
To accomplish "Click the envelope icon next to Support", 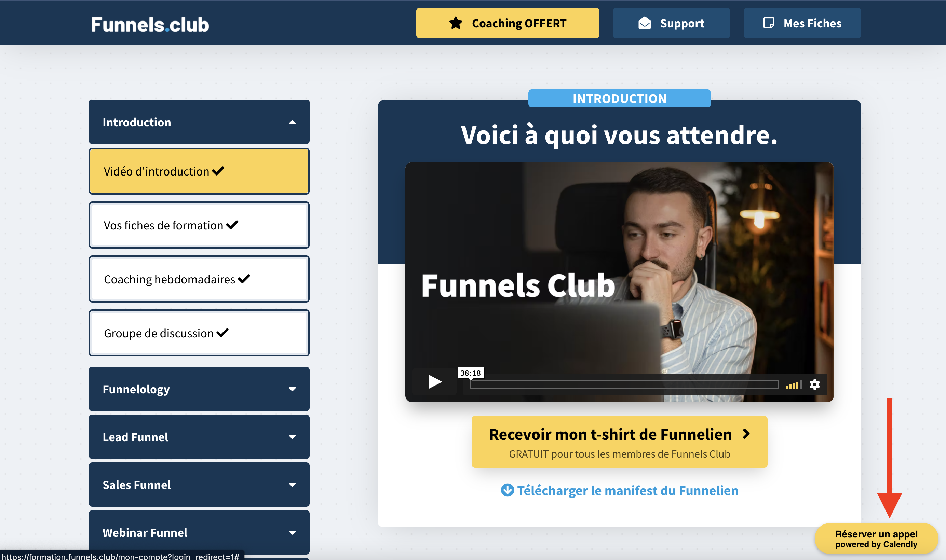I will pyautogui.click(x=644, y=23).
